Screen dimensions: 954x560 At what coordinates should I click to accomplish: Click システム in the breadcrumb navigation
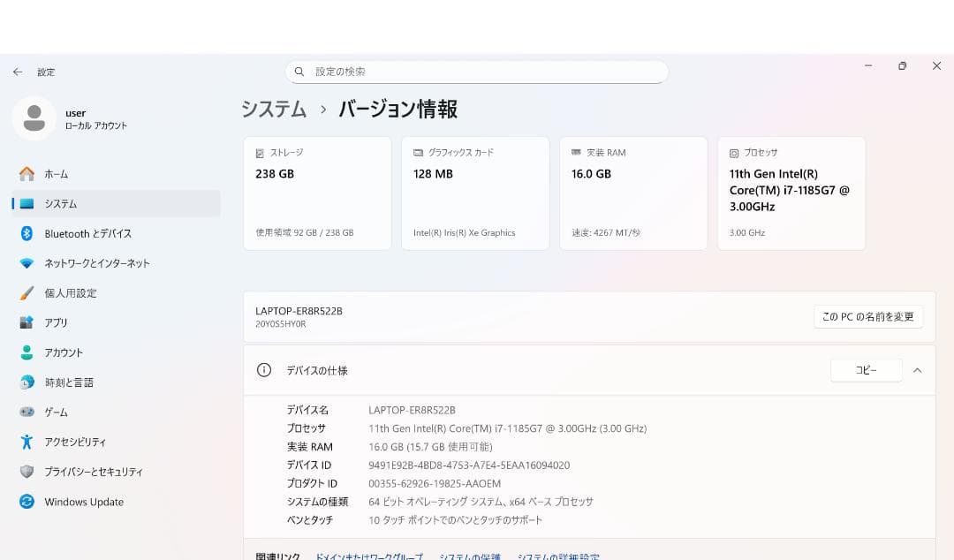[274, 109]
